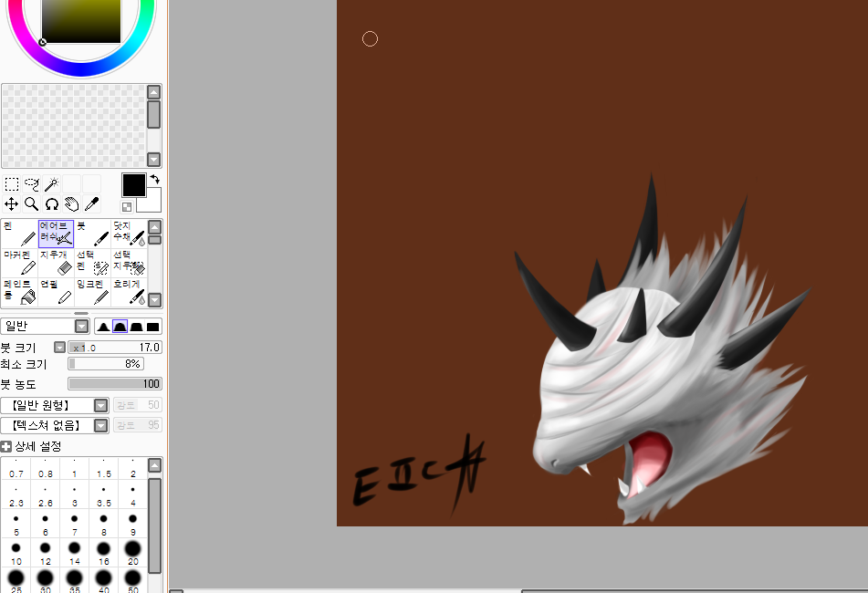Select the rectangular selection tool
The width and height of the screenshot is (868, 593).
click(x=12, y=183)
